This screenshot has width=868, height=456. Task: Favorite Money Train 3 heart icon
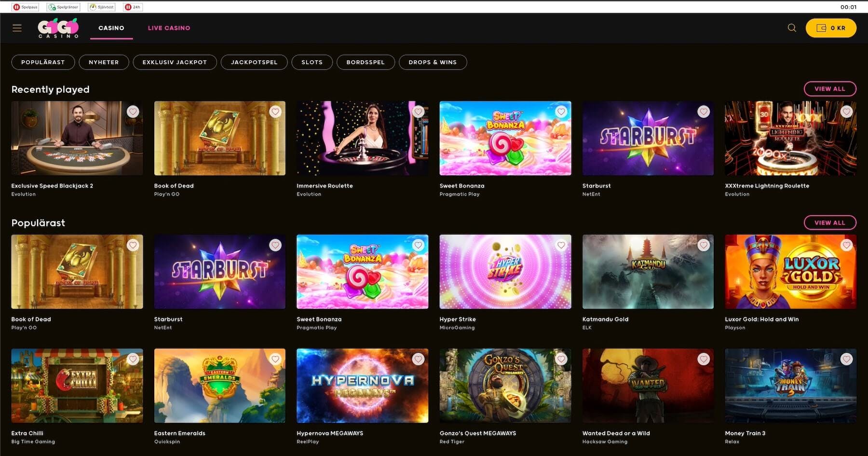point(846,359)
